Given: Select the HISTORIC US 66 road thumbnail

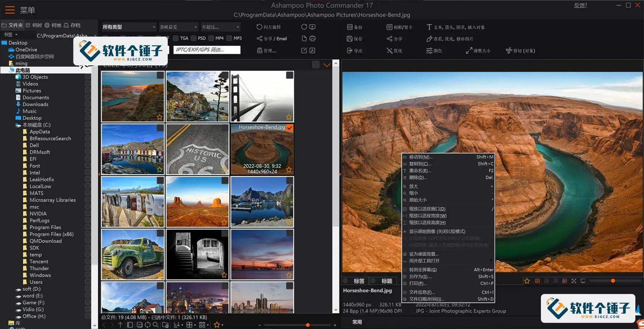Looking at the screenshot, I should (197, 149).
